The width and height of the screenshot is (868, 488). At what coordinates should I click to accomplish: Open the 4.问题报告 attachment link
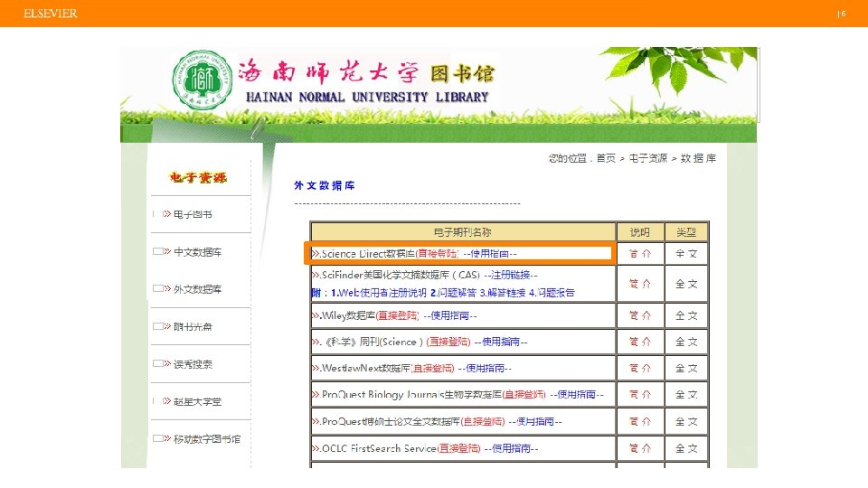coord(552,292)
